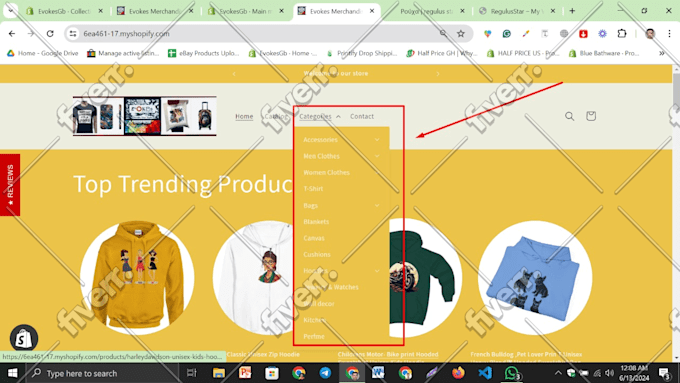Open the Chrome profile avatar
This screenshot has width=680, height=383.
pyautogui.click(x=650, y=33)
